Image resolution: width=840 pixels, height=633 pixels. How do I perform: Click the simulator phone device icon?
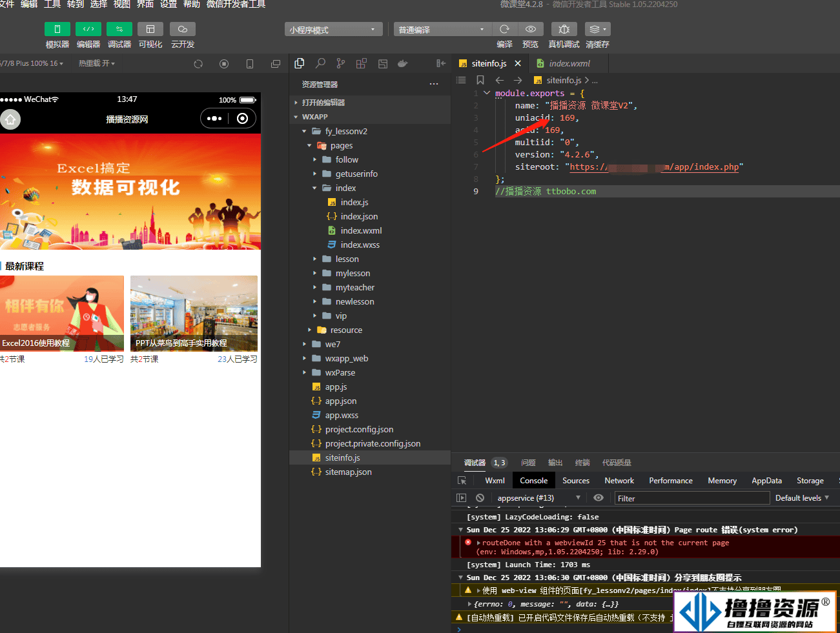click(x=250, y=64)
